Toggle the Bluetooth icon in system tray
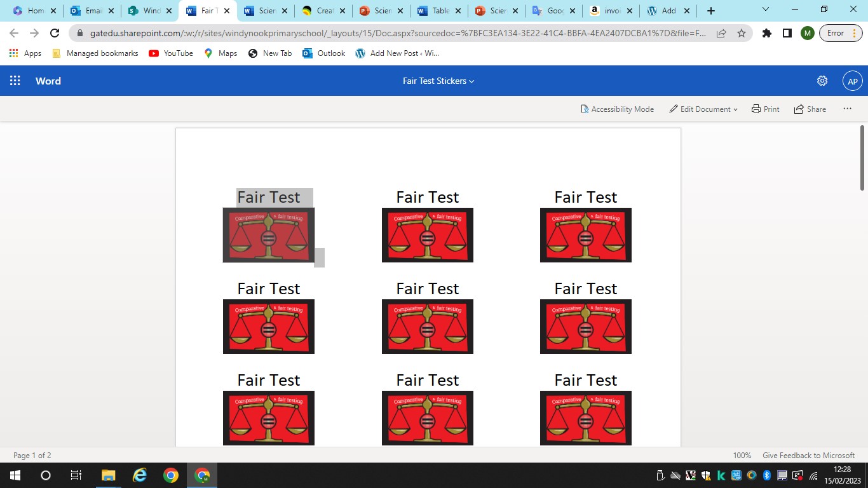The height and width of the screenshot is (488, 868). pos(767,475)
